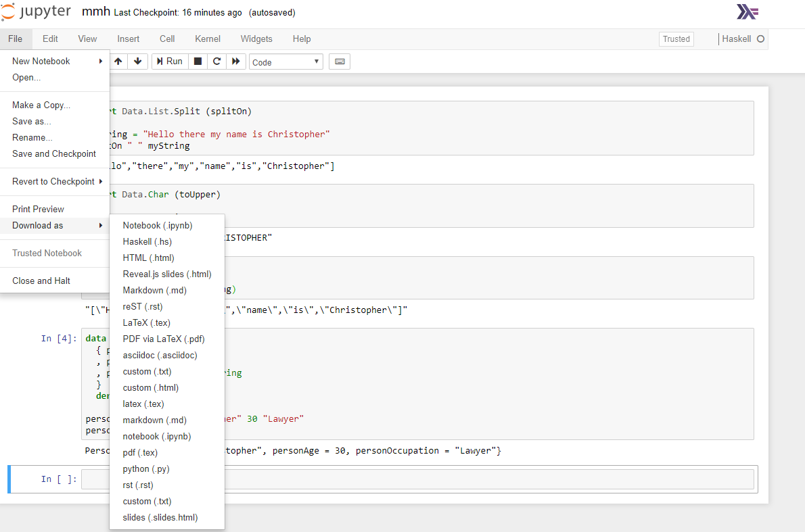Open the cell type Code dropdown
The width and height of the screenshot is (805, 532).
pyautogui.click(x=286, y=62)
